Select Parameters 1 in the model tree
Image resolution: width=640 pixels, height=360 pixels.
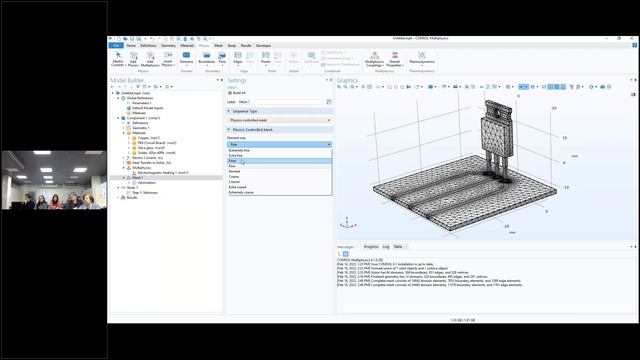pyautogui.click(x=142, y=103)
